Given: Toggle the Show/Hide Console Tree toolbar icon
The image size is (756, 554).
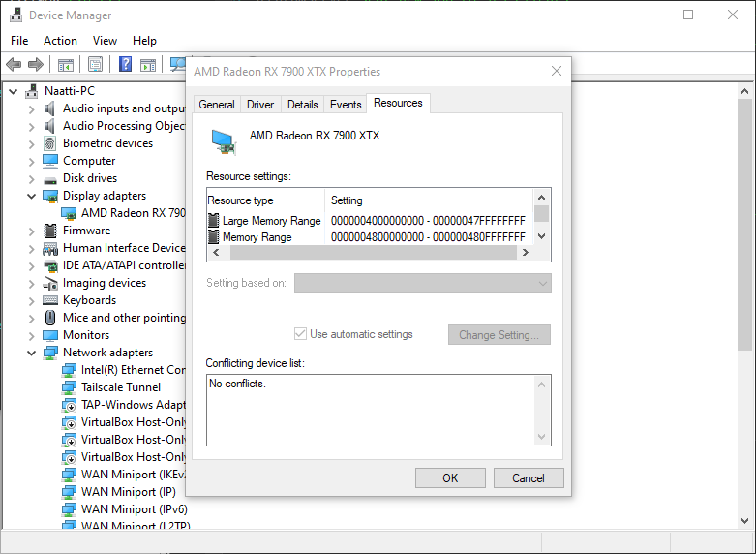Looking at the screenshot, I should click(x=65, y=64).
